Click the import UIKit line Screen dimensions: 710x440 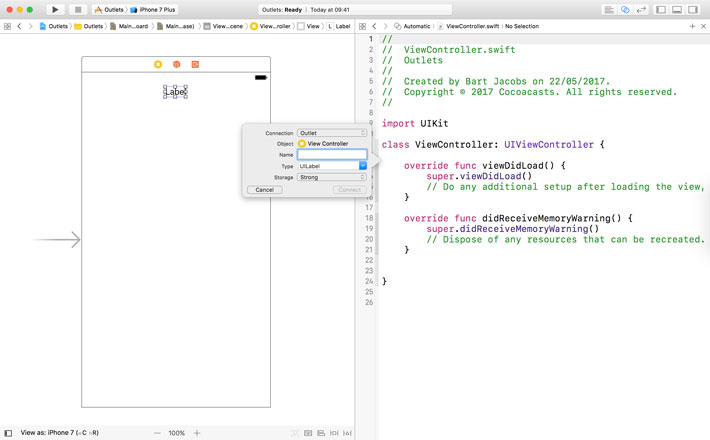(415, 124)
